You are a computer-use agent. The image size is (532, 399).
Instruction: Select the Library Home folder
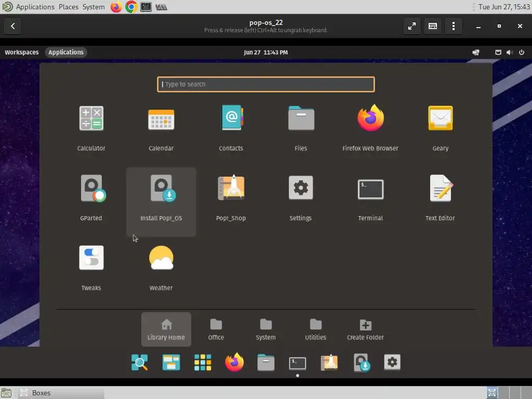[166, 329]
